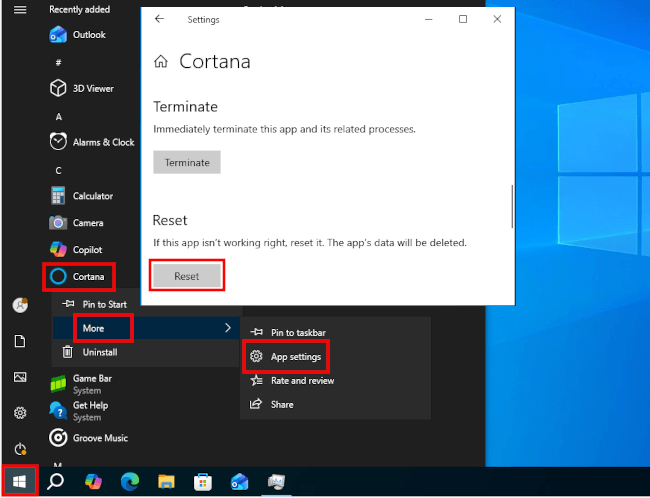This screenshot has height=498, width=650.
Task: Open Copilot from the app list
Action: (75, 250)
